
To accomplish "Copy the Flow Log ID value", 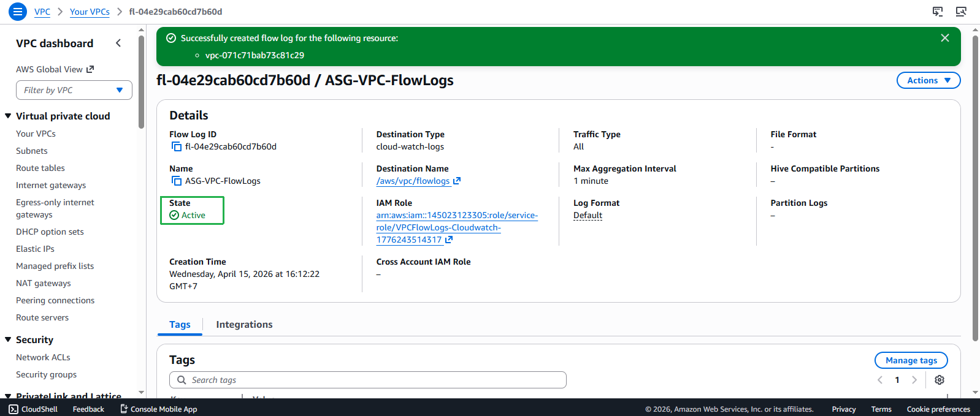I will point(177,146).
